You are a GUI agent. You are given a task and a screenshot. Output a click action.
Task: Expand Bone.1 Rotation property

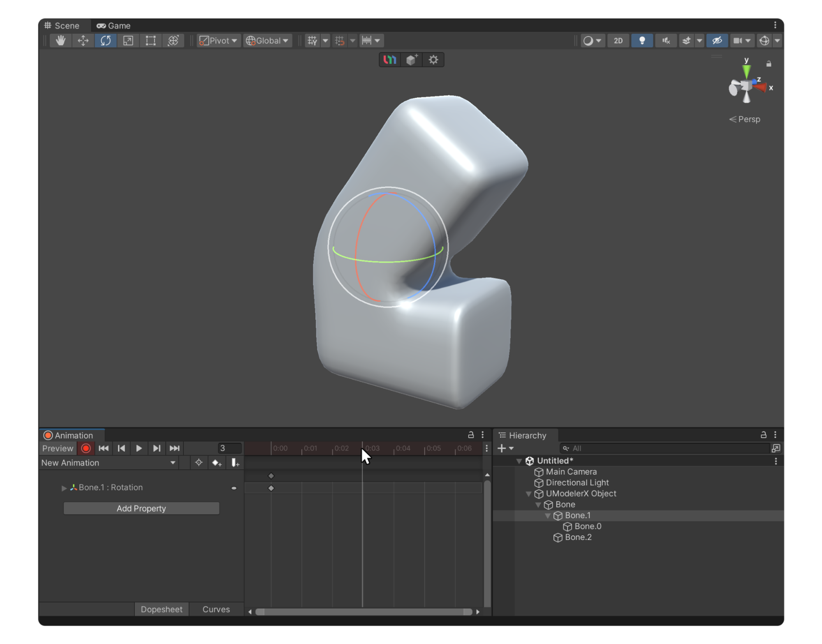click(x=64, y=488)
